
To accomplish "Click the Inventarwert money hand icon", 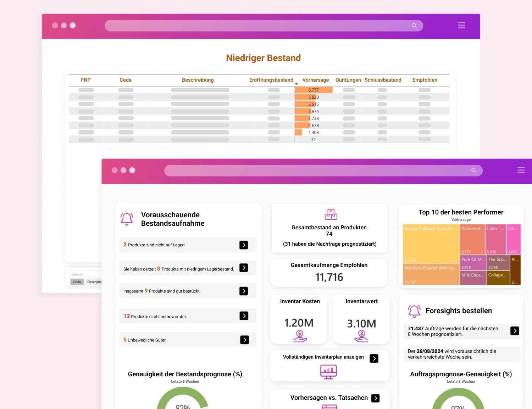I will click(x=361, y=336).
